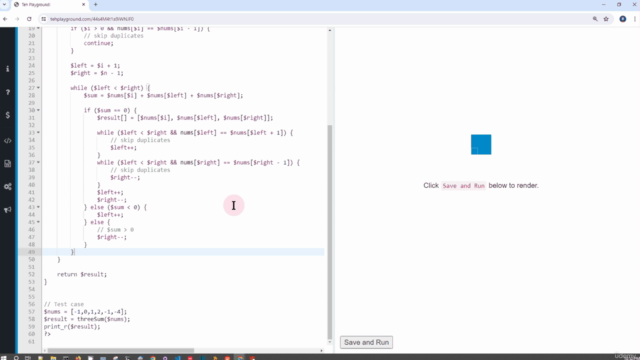
Task: Collapse the fold arrow at line 43
Action: click(x=38, y=207)
